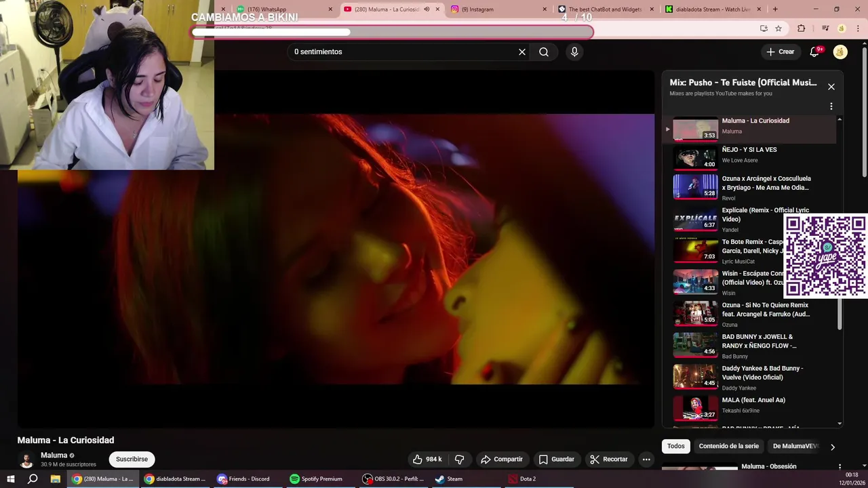Open the Chrome three-dot menu
Viewport: 868px width, 488px height.
[x=856, y=28]
